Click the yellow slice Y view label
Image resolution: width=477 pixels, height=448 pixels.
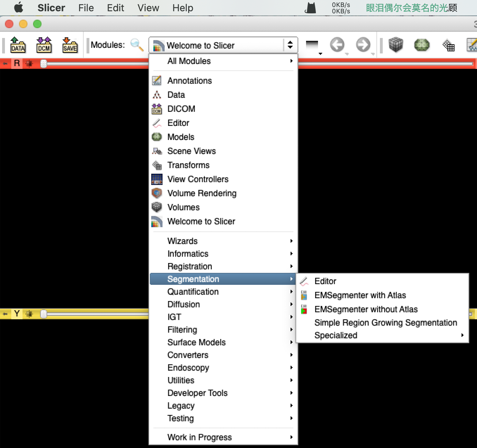(17, 314)
